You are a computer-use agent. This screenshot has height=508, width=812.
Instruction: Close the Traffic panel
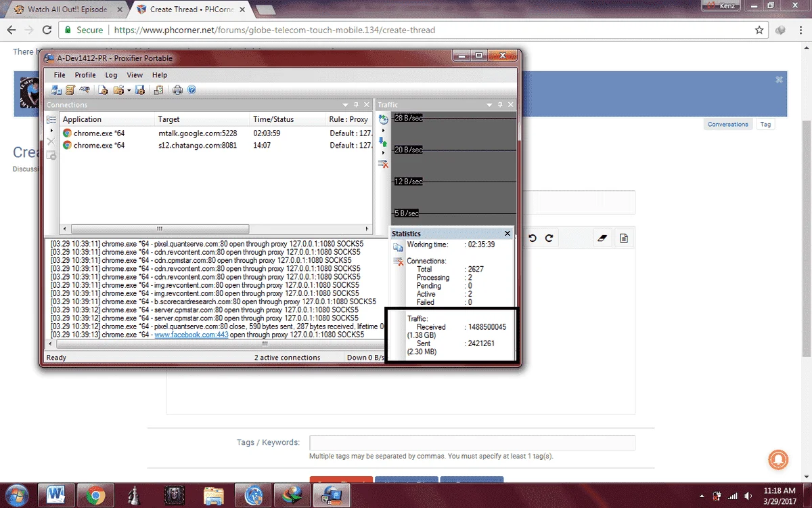pos(511,105)
